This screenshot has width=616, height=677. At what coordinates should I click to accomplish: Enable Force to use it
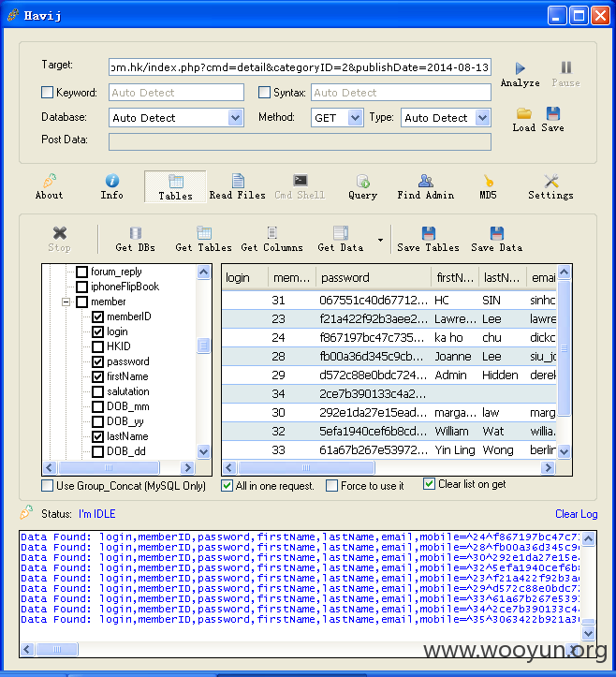pyautogui.click(x=332, y=486)
